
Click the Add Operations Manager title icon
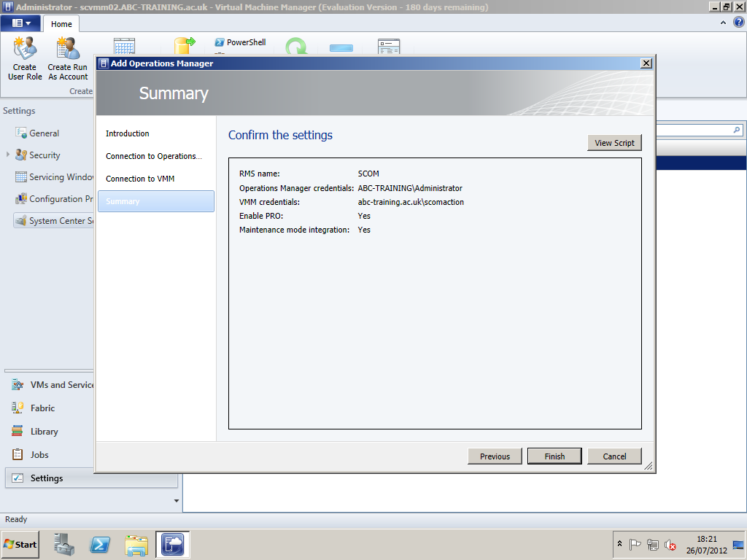[104, 63]
